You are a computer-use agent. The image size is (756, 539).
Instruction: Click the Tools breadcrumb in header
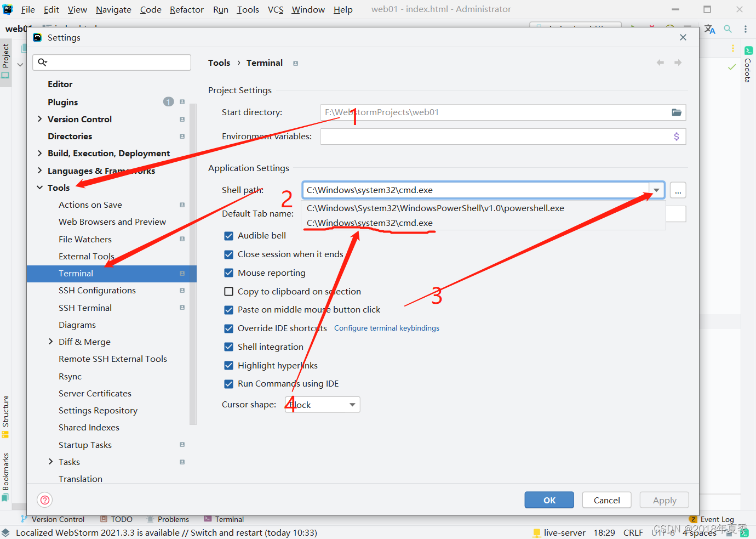point(219,63)
